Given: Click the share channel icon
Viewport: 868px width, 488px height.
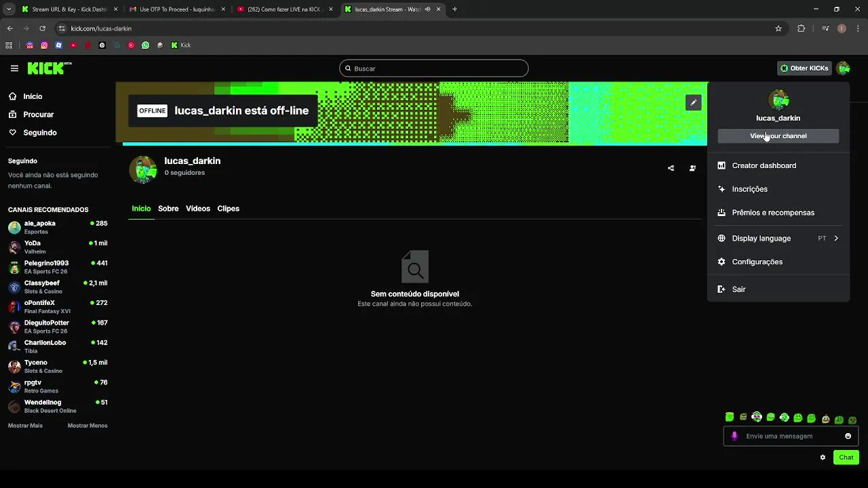Looking at the screenshot, I should 671,168.
